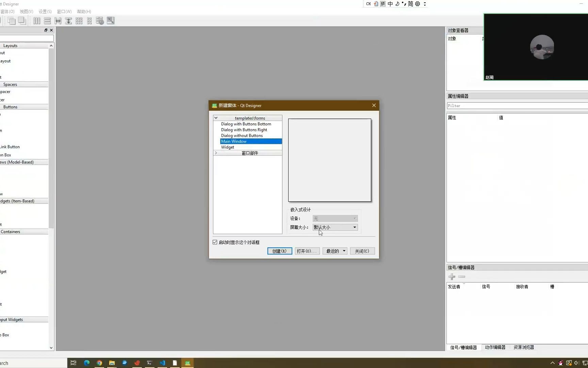Click the 关闭(C) button
The height and width of the screenshot is (368, 588).
click(362, 251)
